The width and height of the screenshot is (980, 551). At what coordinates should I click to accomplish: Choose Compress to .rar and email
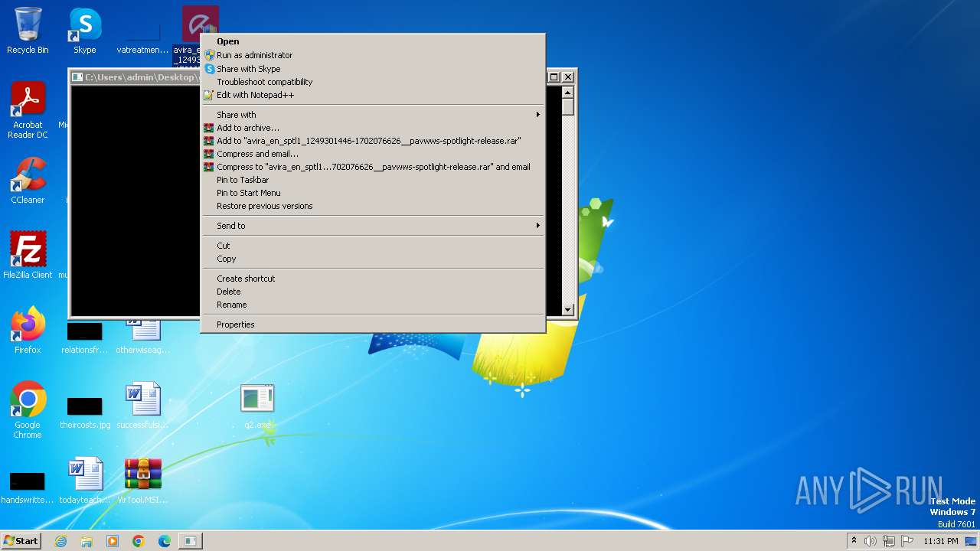[x=373, y=167]
